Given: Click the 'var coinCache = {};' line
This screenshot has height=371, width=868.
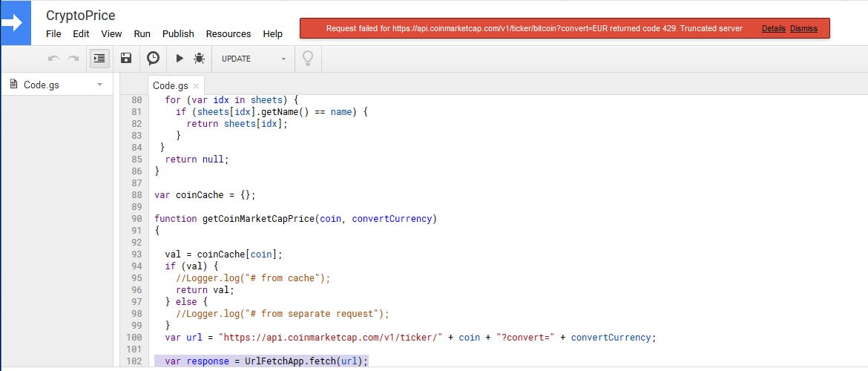Looking at the screenshot, I should 205,195.
